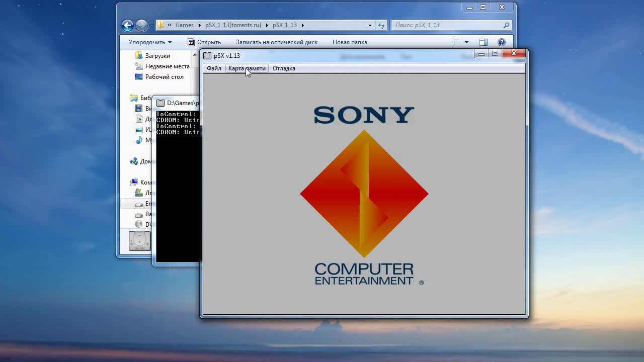Image resolution: width=644 pixels, height=362 pixels.
Task: Click the Music library note icon
Action: click(x=139, y=140)
